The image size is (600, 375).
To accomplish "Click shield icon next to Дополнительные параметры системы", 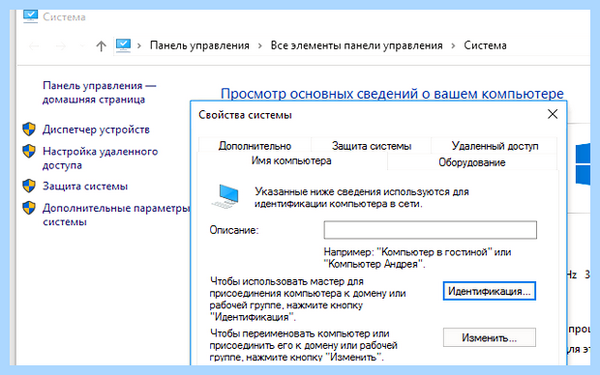I will 29,208.
